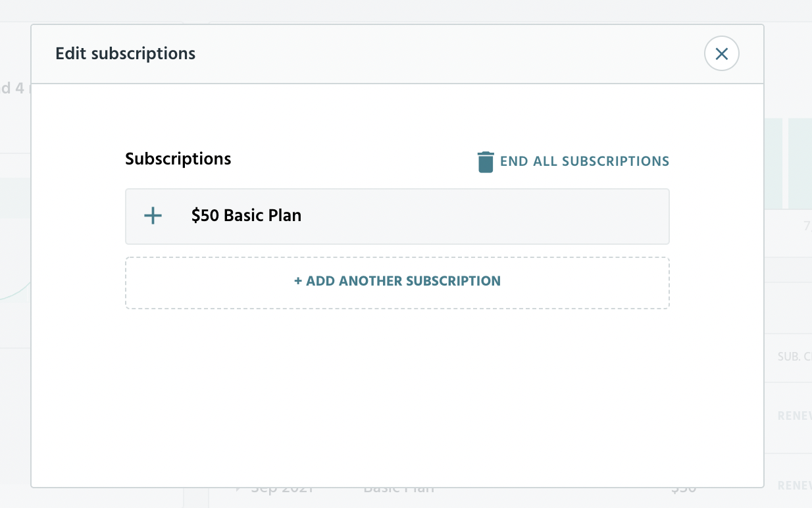
Task: Click the trash can icon
Action: 485,162
